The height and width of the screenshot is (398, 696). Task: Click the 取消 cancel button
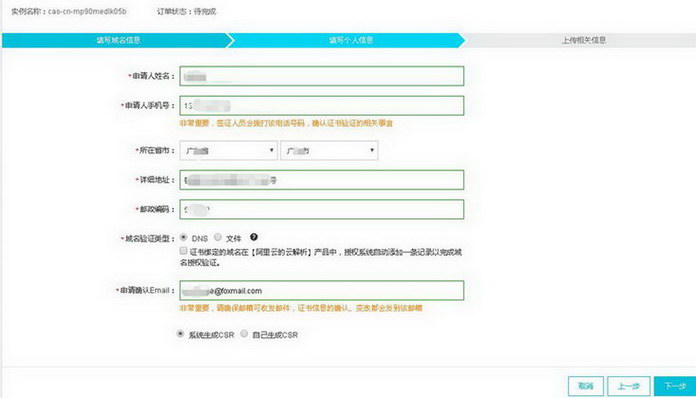pyautogui.click(x=586, y=386)
